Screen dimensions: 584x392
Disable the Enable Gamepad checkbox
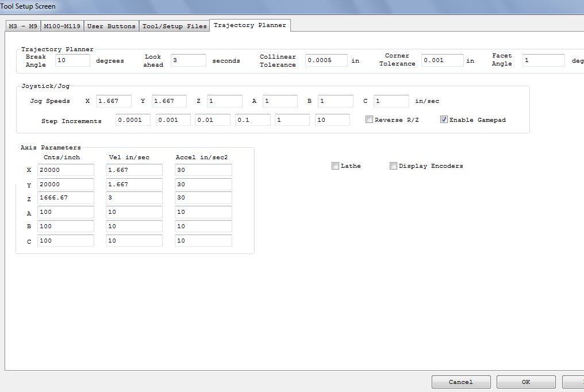(x=444, y=120)
